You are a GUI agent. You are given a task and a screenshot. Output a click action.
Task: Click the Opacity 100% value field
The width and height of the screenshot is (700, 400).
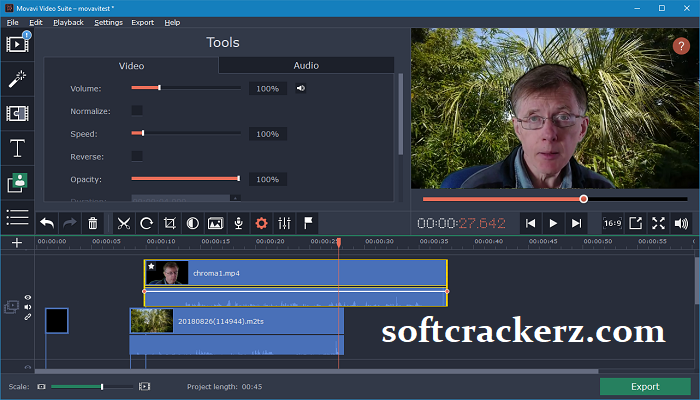(x=268, y=179)
